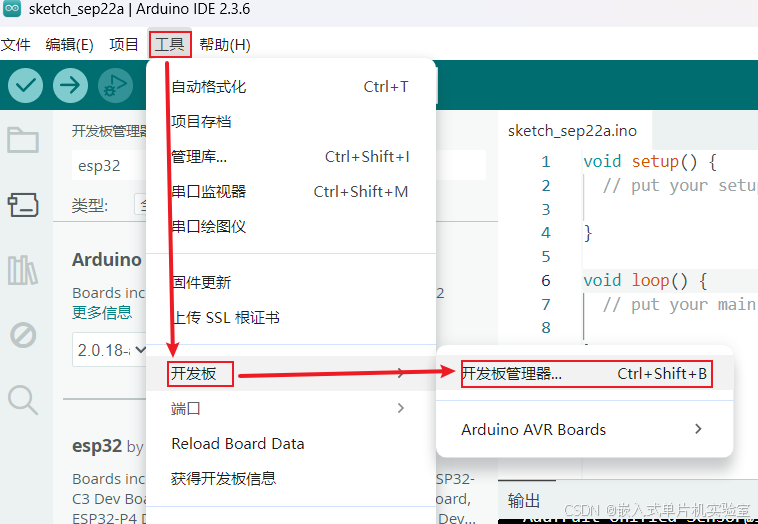
Task: Open 串口监视器 from the menu
Action: tap(291, 191)
